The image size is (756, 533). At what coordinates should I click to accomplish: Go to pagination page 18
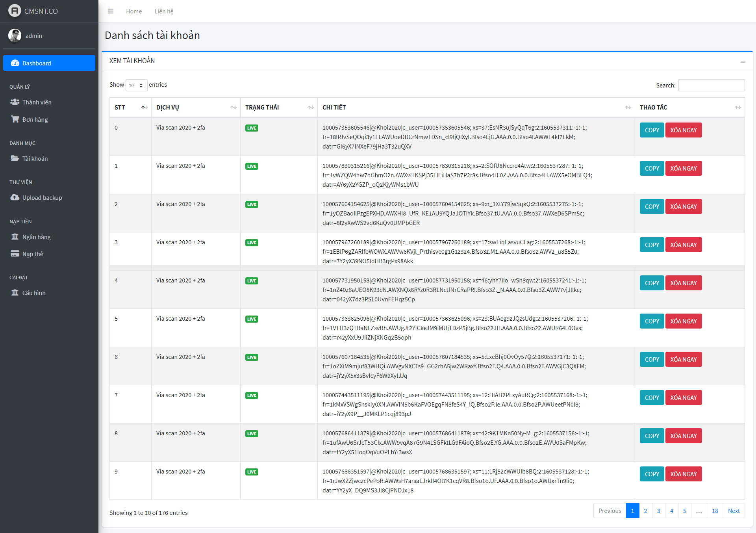[715, 511]
